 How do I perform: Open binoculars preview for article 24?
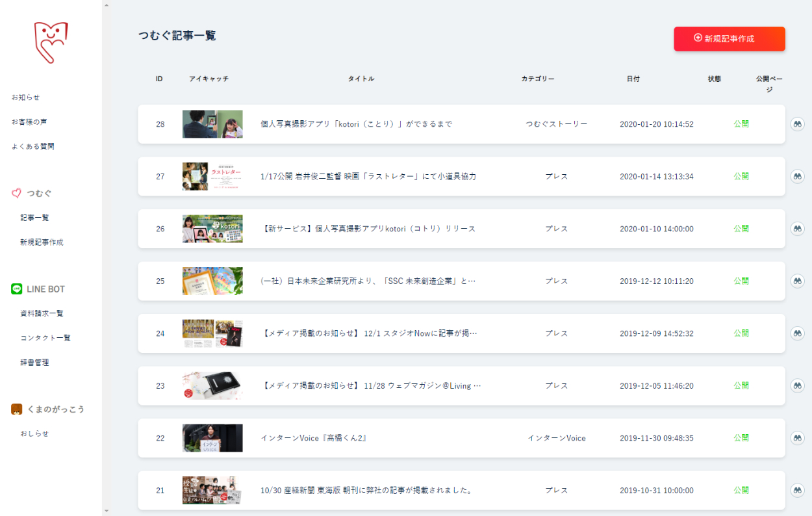797,333
